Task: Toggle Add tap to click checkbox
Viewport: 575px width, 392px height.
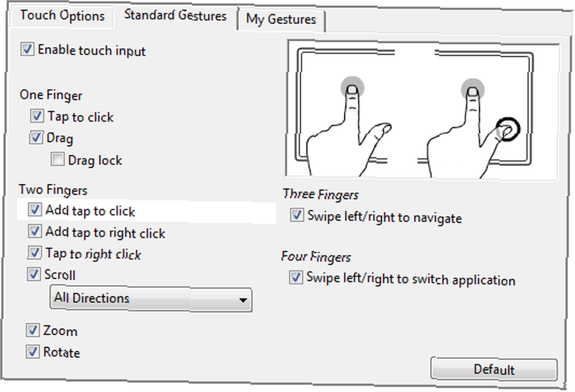Action: 34,210
